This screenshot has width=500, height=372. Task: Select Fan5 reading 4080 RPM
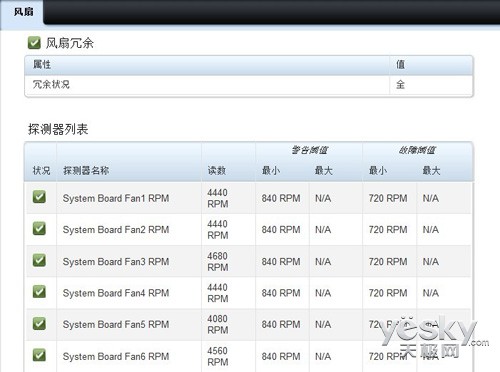coord(218,324)
